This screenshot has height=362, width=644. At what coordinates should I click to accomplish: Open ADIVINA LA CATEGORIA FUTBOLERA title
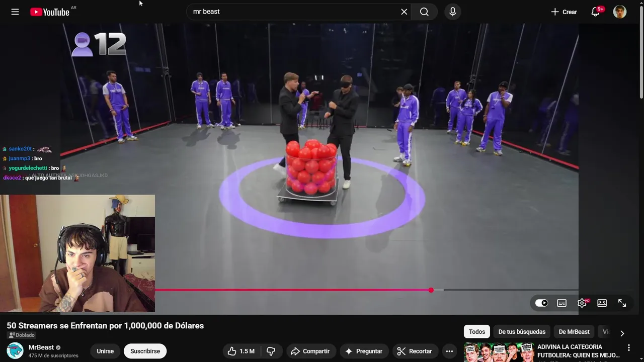point(578,351)
